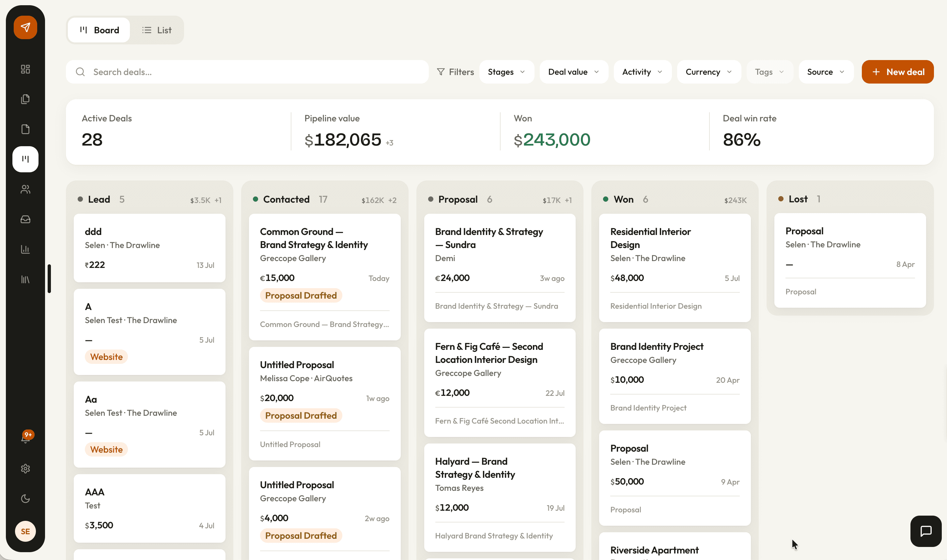Open Fern & Fig Café deal card
Screen dimensions: 947x560
pos(500,383)
